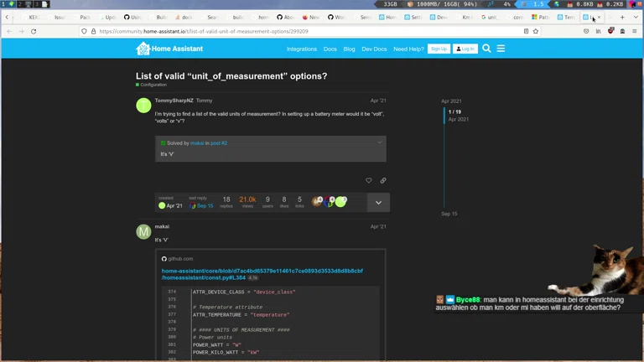Bookmark this page with star icon
This screenshot has width=644, height=362.
point(536,31)
